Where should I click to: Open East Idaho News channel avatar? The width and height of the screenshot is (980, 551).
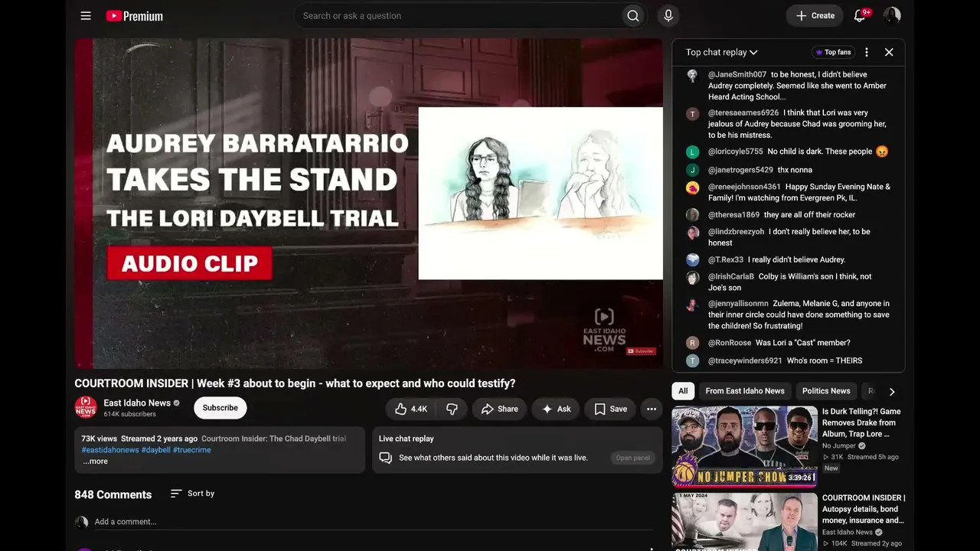point(86,407)
